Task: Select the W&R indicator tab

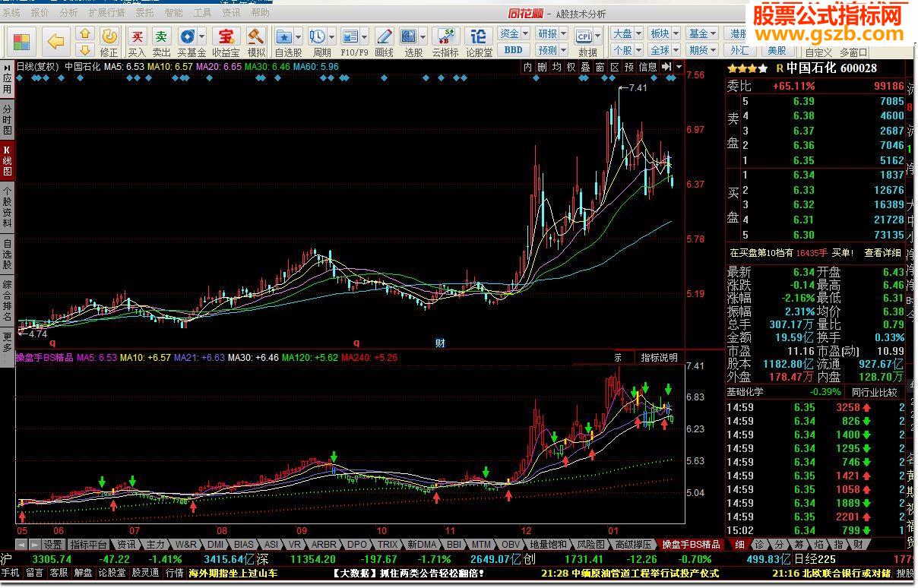Action: tap(186, 545)
